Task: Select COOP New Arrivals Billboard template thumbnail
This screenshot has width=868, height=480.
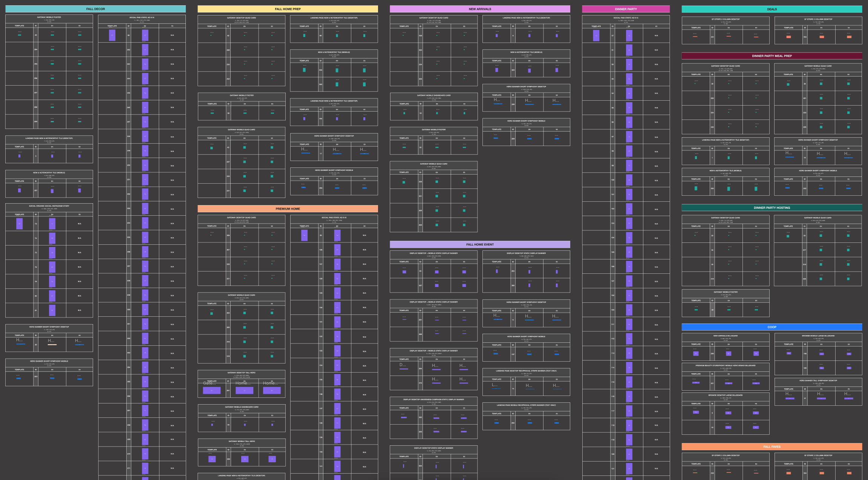Action: click(x=696, y=354)
